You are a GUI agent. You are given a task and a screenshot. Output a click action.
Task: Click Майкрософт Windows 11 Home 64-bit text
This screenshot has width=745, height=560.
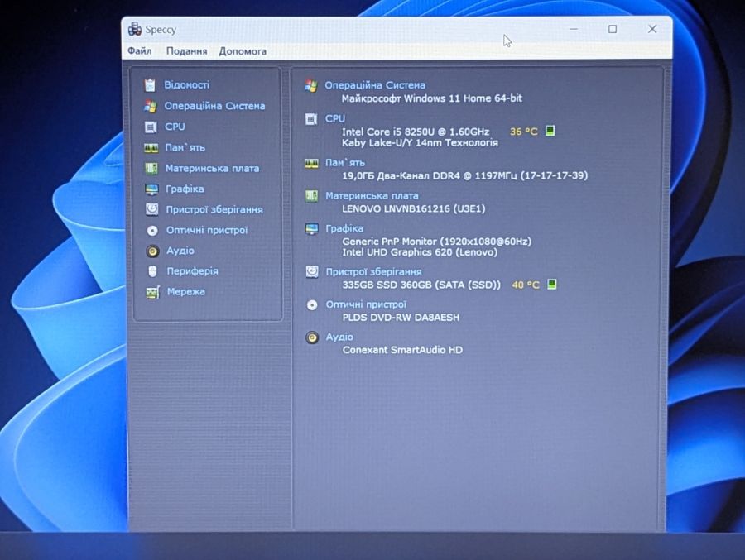coord(432,98)
